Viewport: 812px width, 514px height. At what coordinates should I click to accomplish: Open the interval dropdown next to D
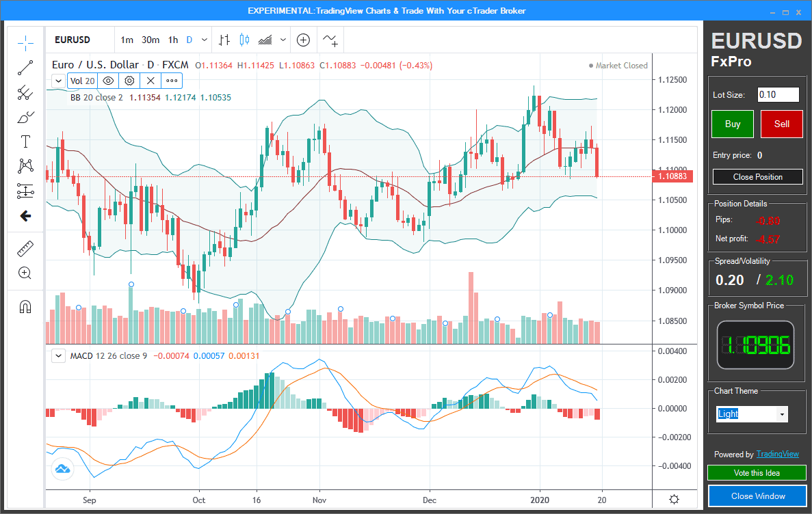pyautogui.click(x=202, y=40)
